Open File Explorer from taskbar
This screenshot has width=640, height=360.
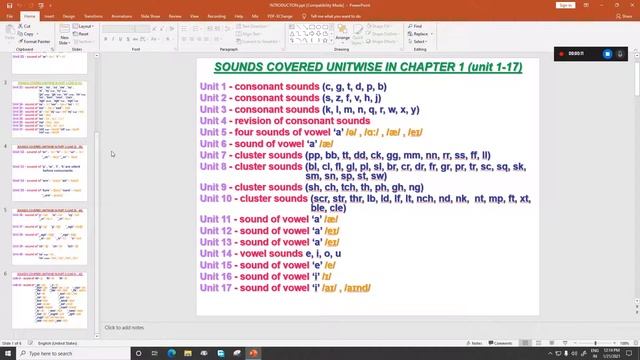(188, 353)
